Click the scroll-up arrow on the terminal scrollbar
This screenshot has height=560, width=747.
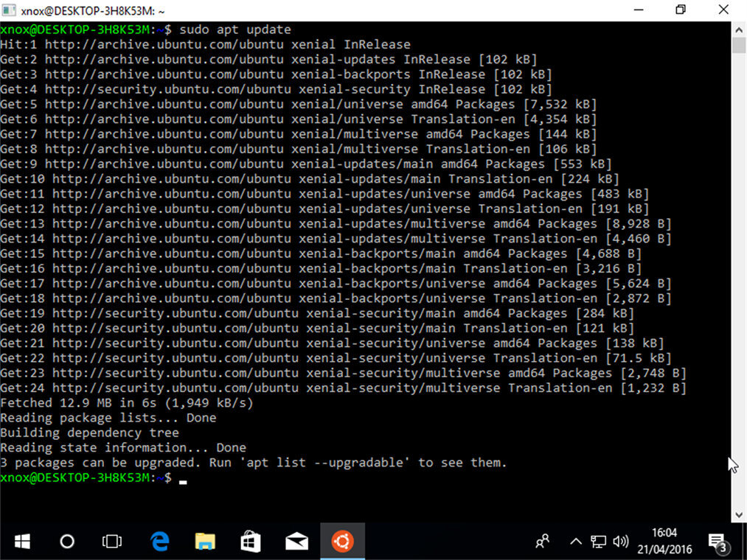(740, 29)
